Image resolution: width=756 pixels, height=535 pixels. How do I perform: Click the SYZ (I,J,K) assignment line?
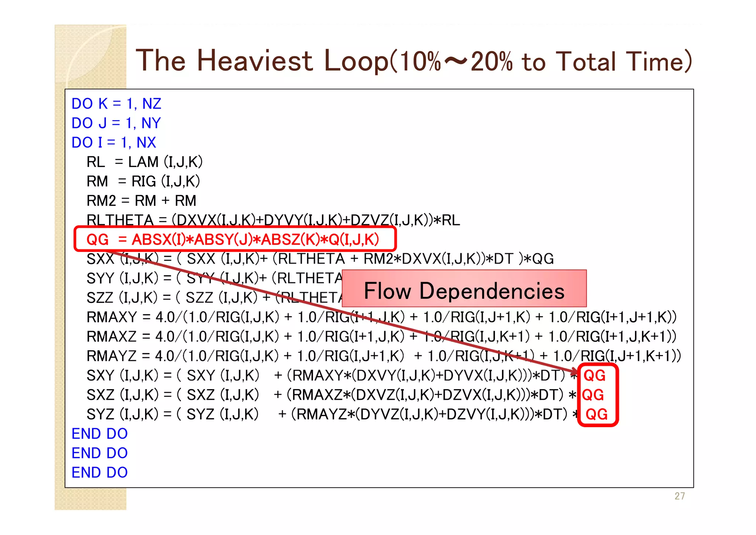(347, 414)
